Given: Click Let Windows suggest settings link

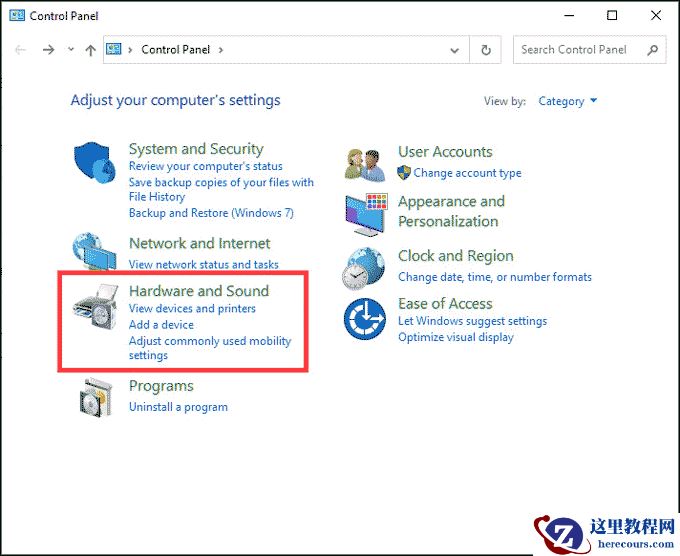Looking at the screenshot, I should pos(473,321).
